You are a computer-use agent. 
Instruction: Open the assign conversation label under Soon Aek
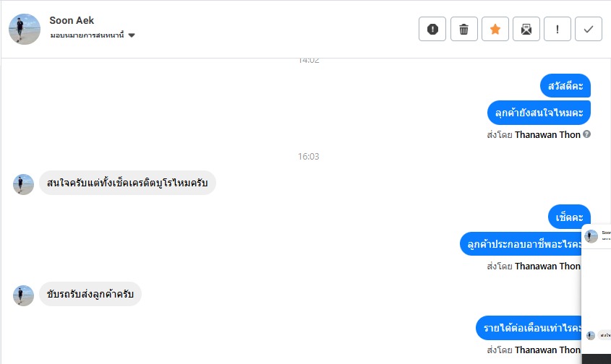87,35
